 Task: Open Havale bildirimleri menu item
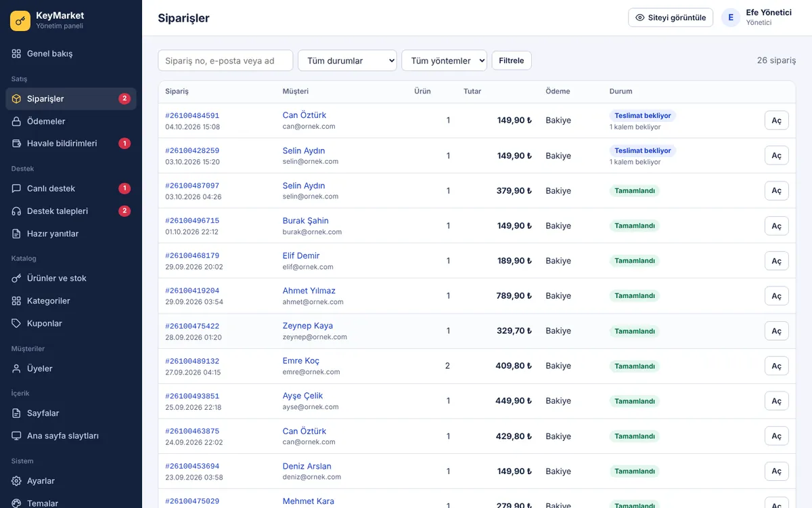71,144
